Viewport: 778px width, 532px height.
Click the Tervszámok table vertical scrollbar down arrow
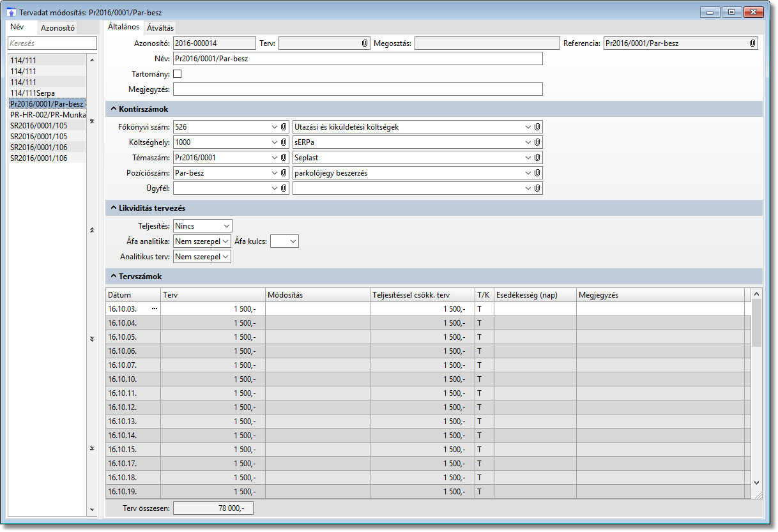click(756, 483)
